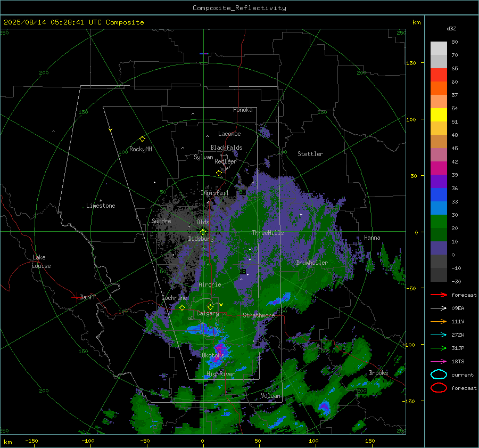Click the Lake Louise label

click(41, 262)
